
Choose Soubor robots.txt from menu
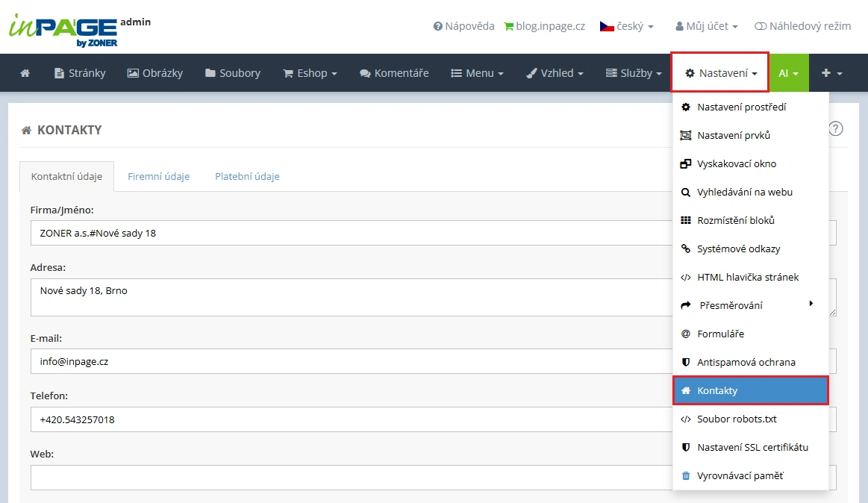[737, 419]
